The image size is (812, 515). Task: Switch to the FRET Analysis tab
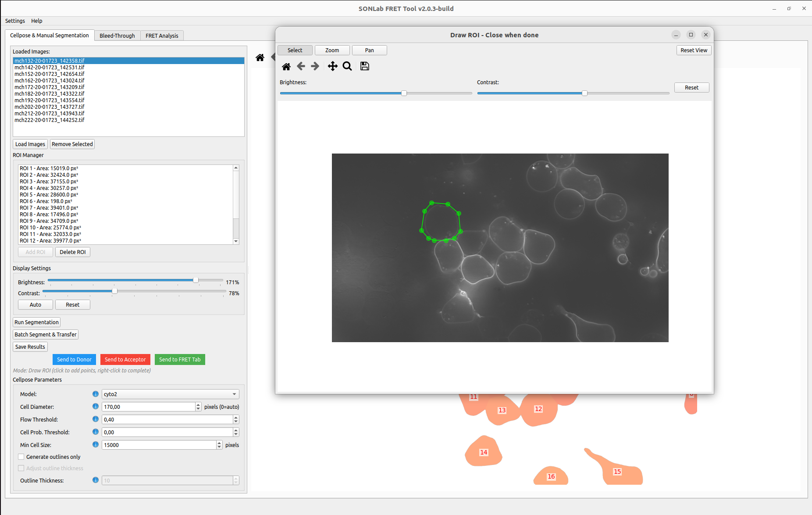point(162,36)
